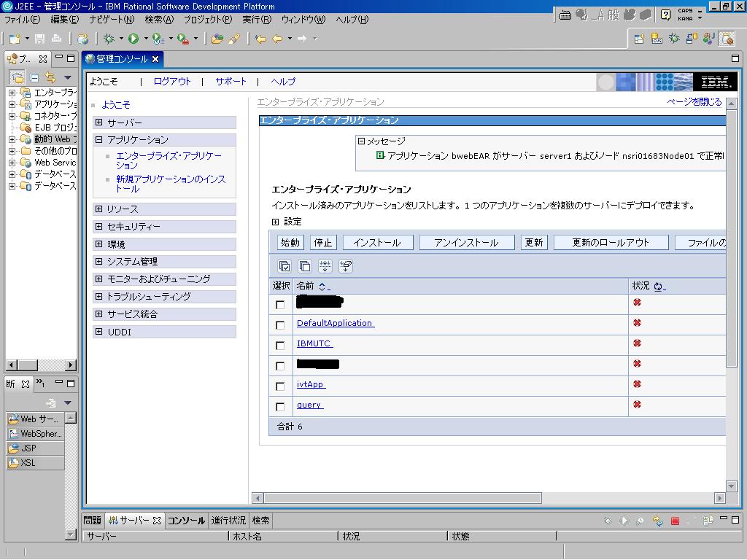
Task: Click the New wizard toolbar icon
Action: pos(15,39)
